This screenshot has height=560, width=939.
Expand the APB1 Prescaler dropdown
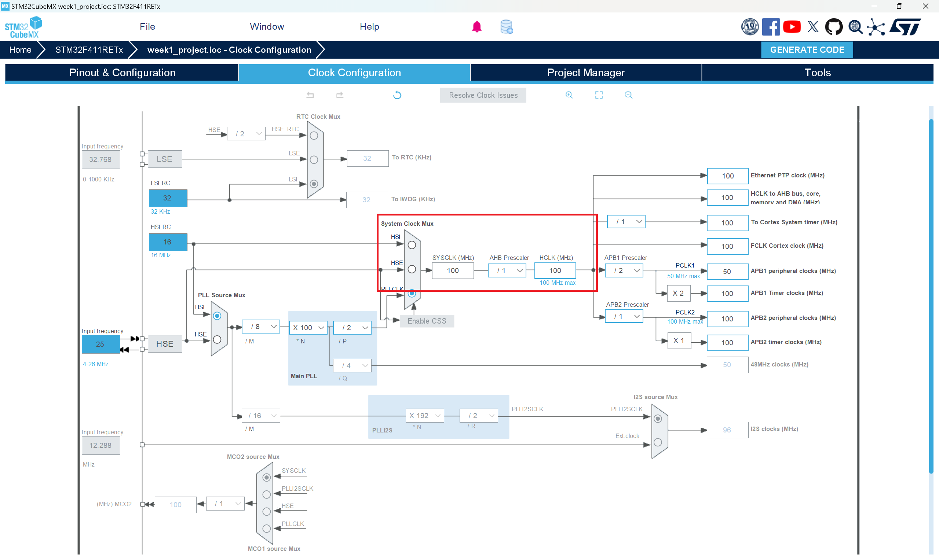pos(624,270)
